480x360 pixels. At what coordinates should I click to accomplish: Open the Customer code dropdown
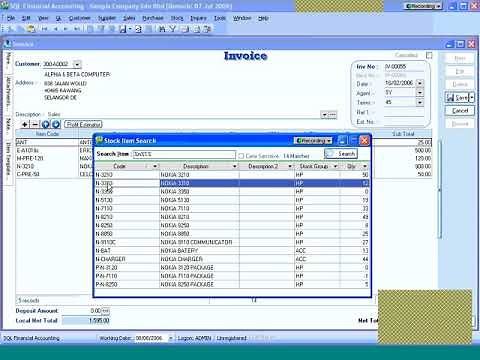77,64
